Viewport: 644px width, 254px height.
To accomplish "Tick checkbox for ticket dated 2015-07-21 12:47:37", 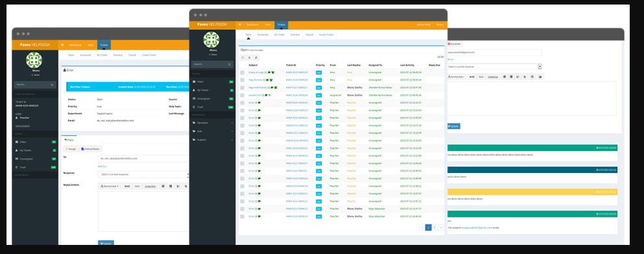I will (242, 209).
